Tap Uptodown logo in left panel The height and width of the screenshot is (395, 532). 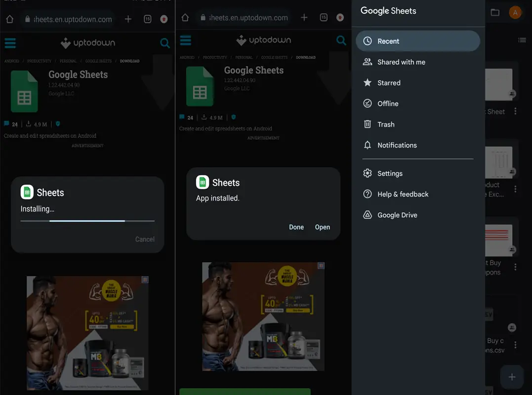(x=88, y=43)
